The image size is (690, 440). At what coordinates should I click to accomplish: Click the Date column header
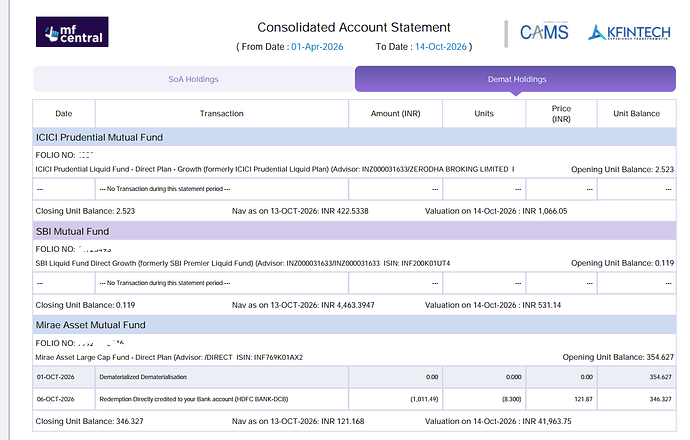tap(64, 114)
